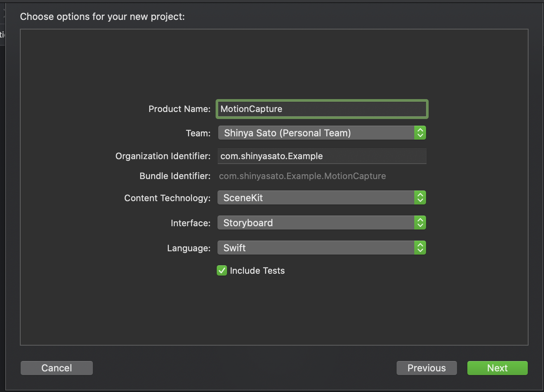This screenshot has width=544, height=392.
Task: Go back with the Previous button
Action: pos(426,368)
